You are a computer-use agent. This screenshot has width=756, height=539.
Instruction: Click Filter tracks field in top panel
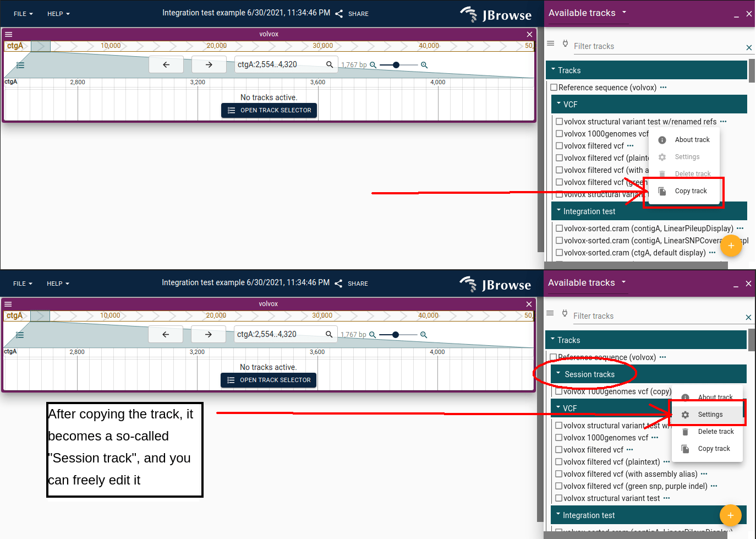657,46
